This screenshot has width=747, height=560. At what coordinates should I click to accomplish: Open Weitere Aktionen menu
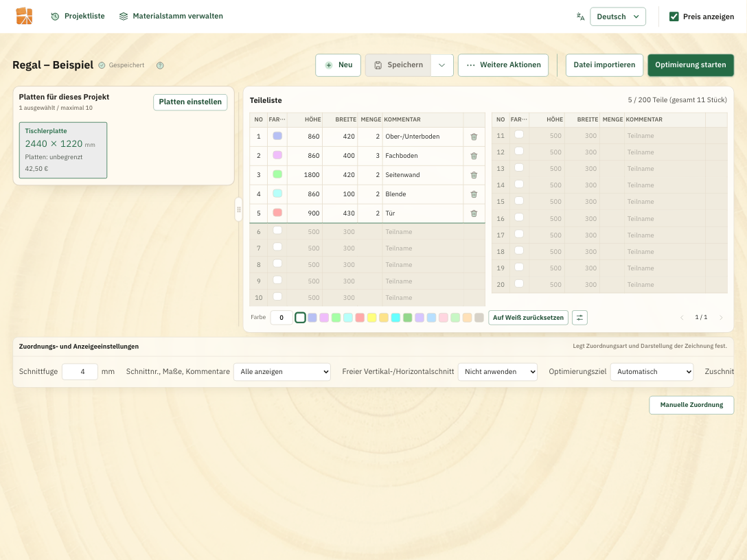[503, 65]
